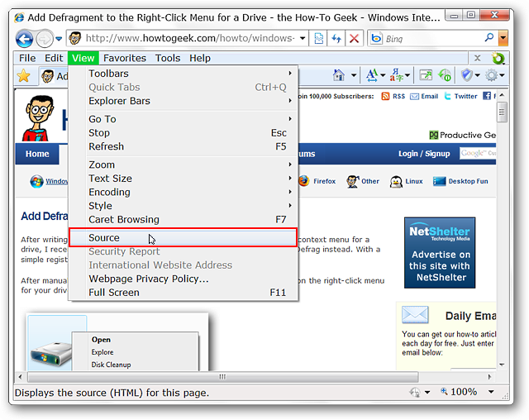Viewport: 529px width, 420px height.
Task: Open the Tools menu
Action: pos(168,58)
